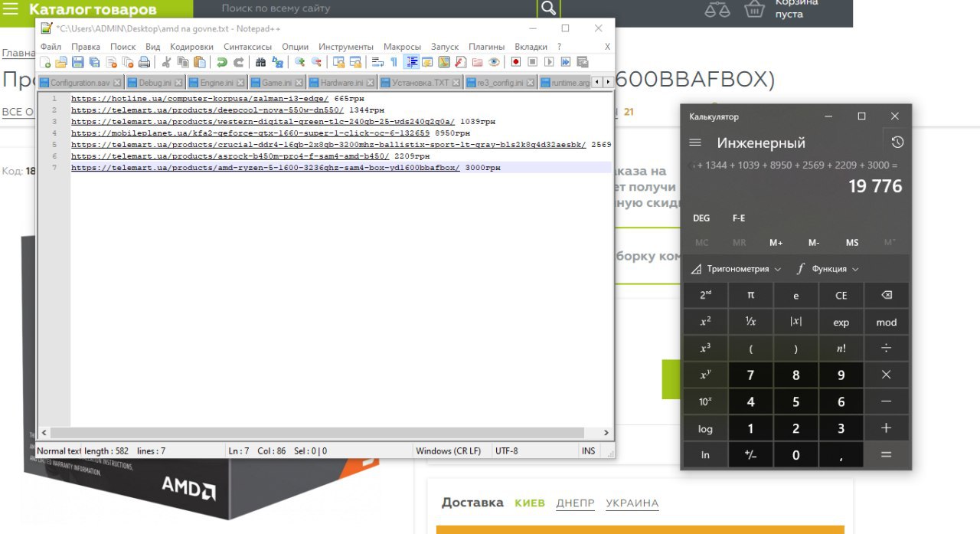Screen dimensions: 980x534
Task: Click the Calculator equals button
Action: point(886,454)
